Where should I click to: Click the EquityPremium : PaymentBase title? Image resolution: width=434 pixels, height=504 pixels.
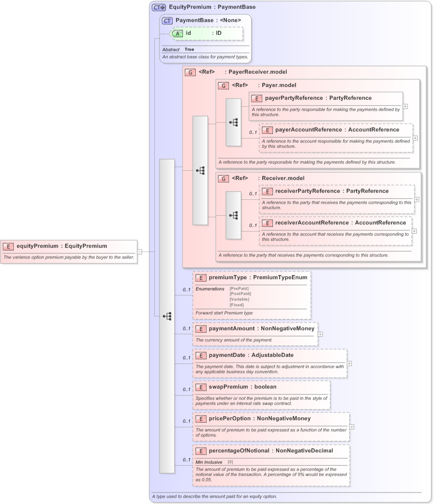pos(212,7)
